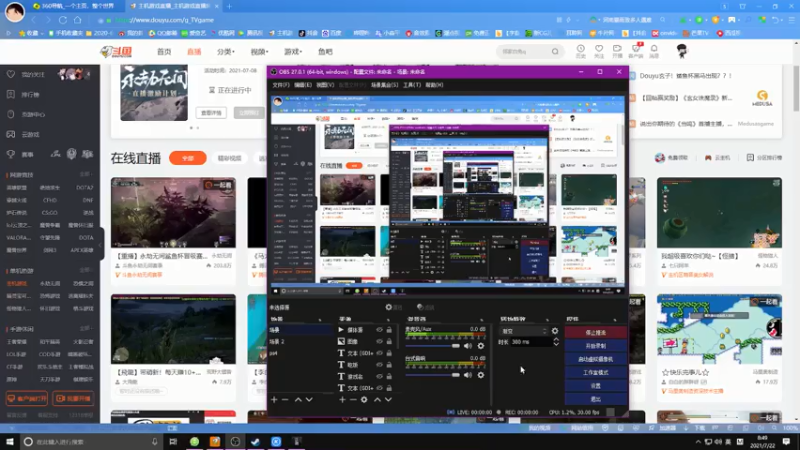Open source properties gear in Sources toolbar
This screenshot has height=450, width=800.
pyautogui.click(x=364, y=399)
